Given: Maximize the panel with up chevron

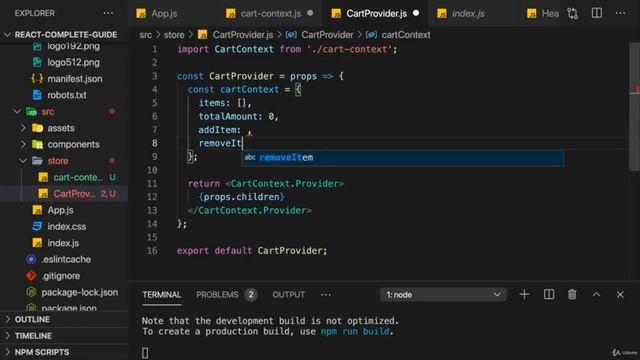Looking at the screenshot, I should pos(596,294).
